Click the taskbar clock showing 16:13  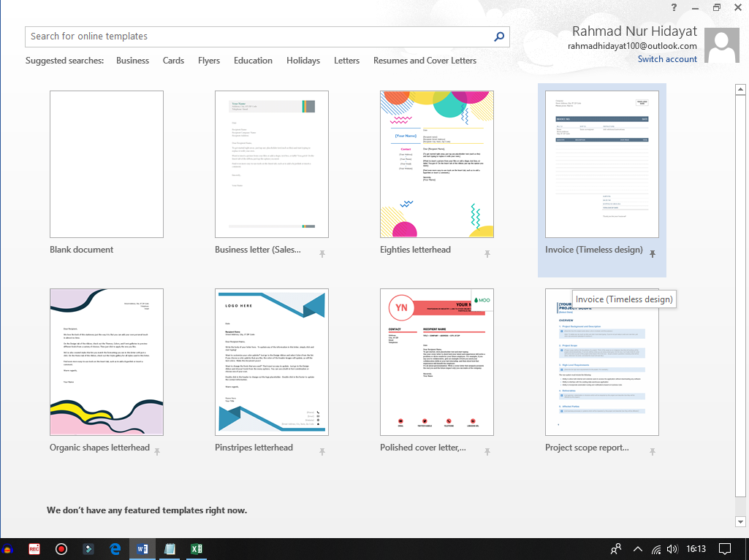(696, 549)
